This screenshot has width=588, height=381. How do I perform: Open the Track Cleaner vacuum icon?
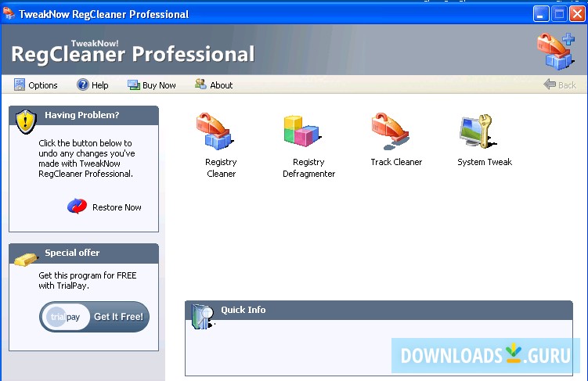coord(390,131)
